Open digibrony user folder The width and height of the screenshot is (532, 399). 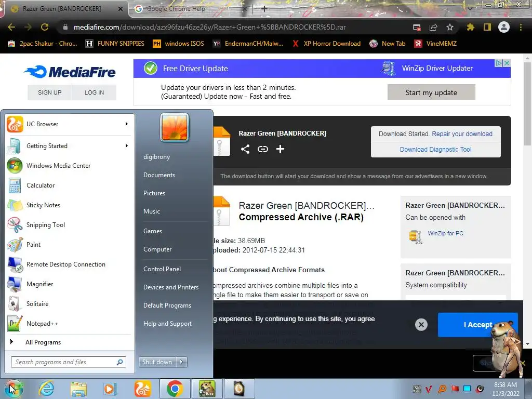click(x=157, y=157)
